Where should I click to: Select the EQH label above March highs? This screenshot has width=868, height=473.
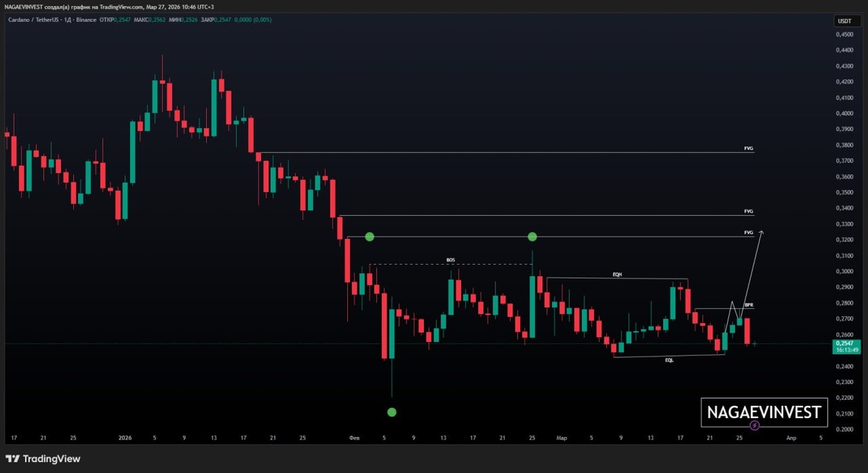[x=617, y=274]
